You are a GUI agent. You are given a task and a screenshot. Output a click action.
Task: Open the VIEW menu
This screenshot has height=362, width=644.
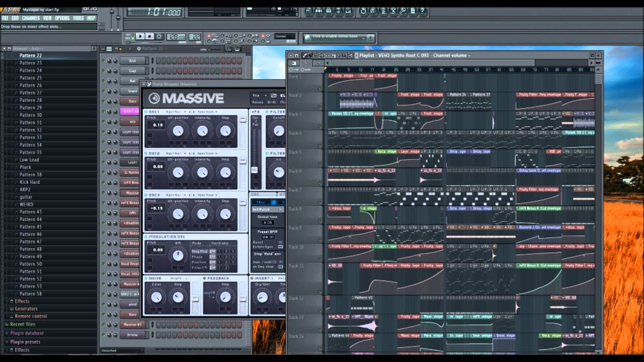tap(47, 18)
